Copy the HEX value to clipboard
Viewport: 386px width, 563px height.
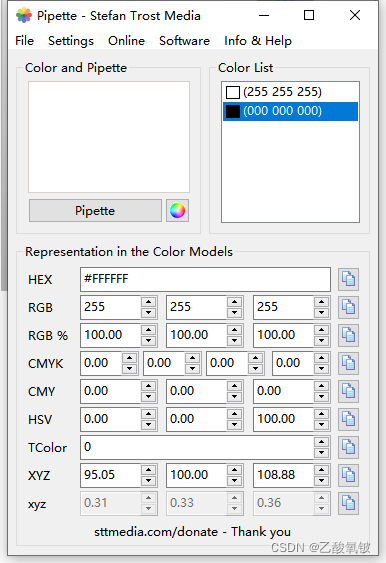(x=348, y=279)
